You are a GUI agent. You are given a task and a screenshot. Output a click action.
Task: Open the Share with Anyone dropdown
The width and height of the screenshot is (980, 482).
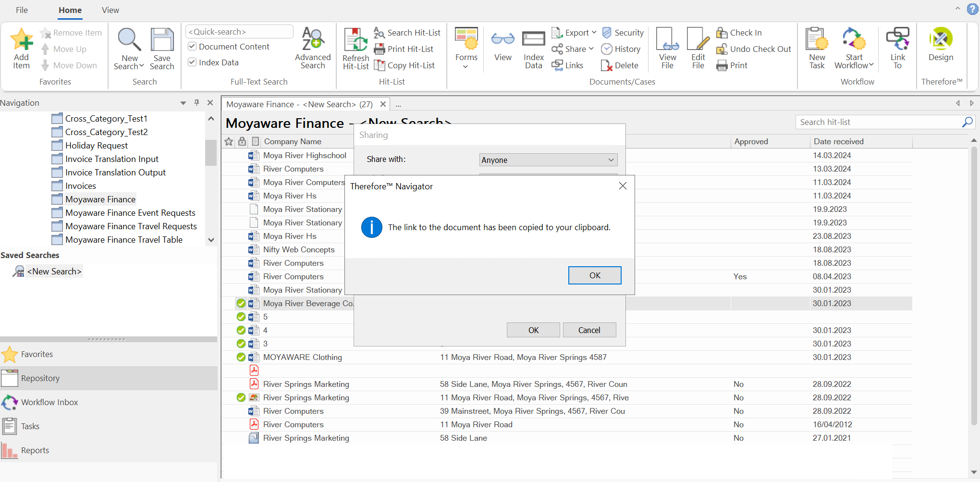click(x=548, y=160)
